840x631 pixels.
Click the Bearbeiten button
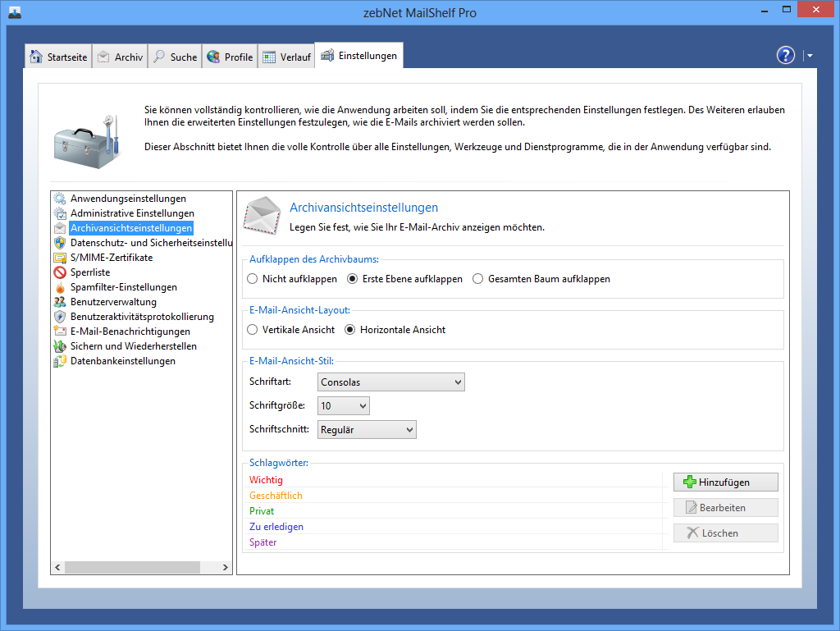725,507
